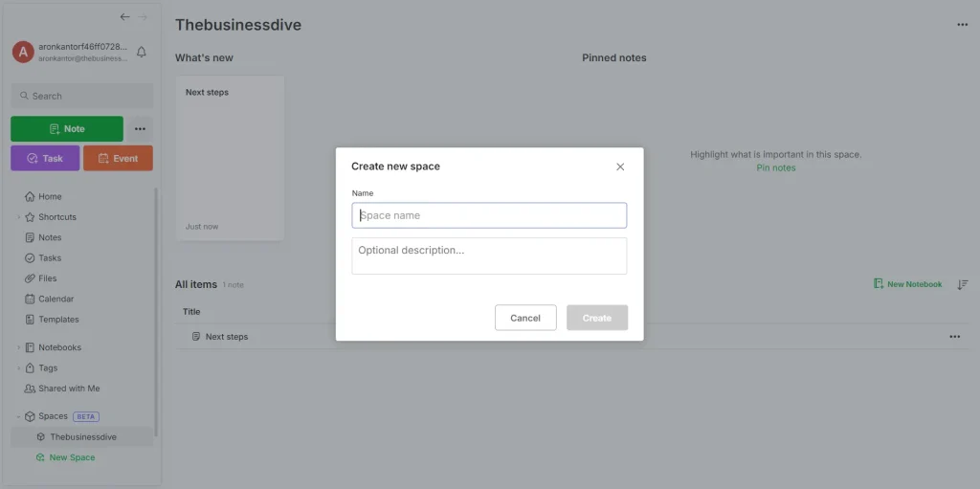Open more options next to Note button
980x489 pixels.
click(140, 129)
